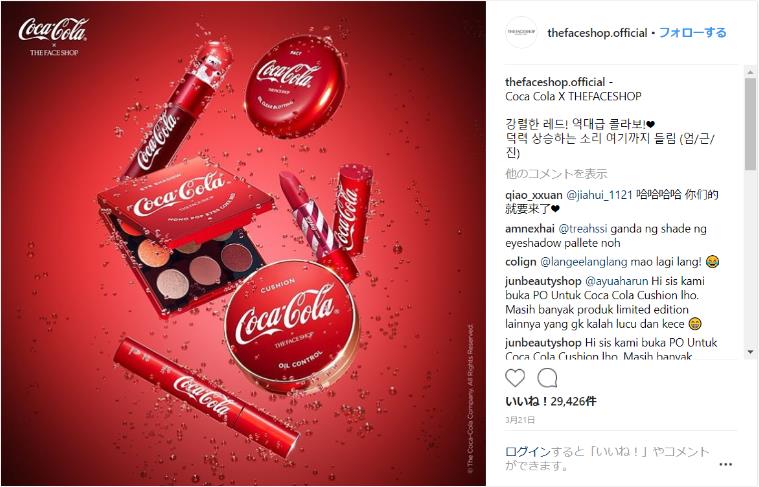Viewport: 759px width, 487px height.
Task: Open the comment speech bubble icon
Action: (547, 378)
